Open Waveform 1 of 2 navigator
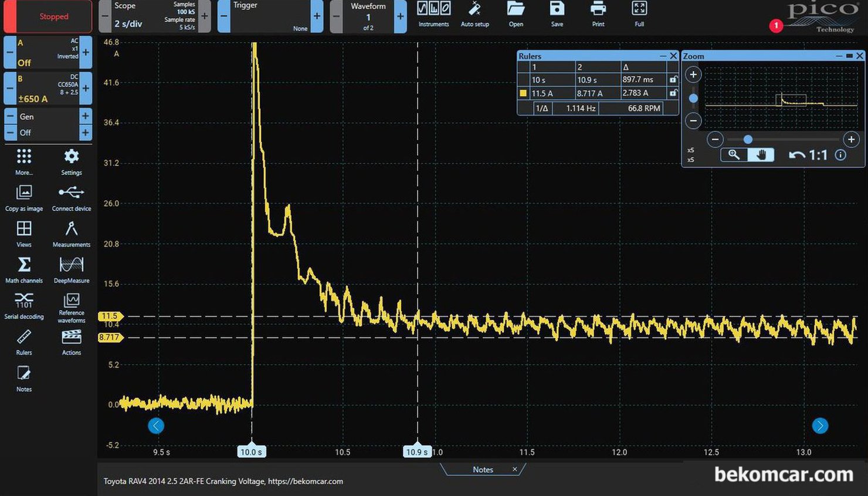Viewport: 868px width, 496px height. coord(368,16)
